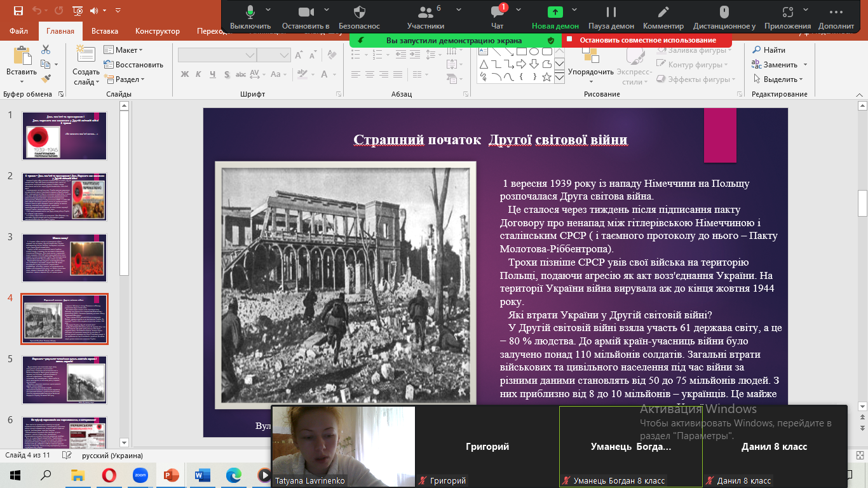Image resolution: width=868 pixels, height=488 pixels.
Task: Open Word from the Windows taskbar
Action: pyautogui.click(x=203, y=475)
